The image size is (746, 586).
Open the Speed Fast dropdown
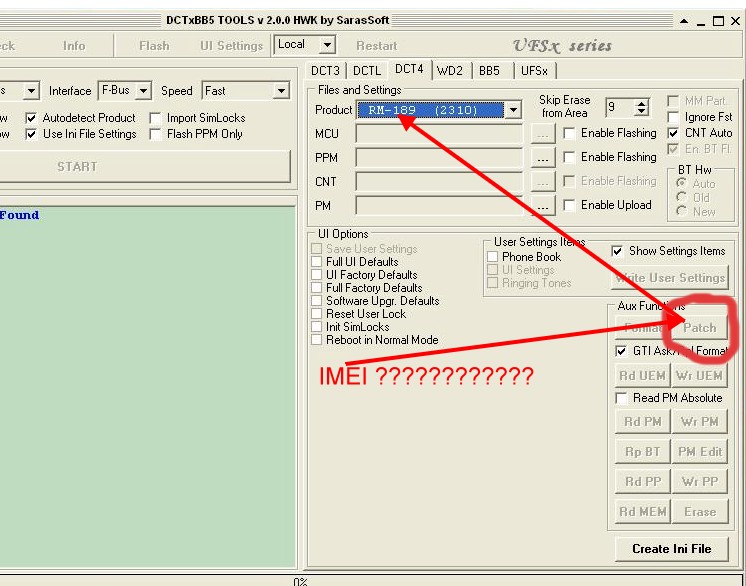coord(281,90)
